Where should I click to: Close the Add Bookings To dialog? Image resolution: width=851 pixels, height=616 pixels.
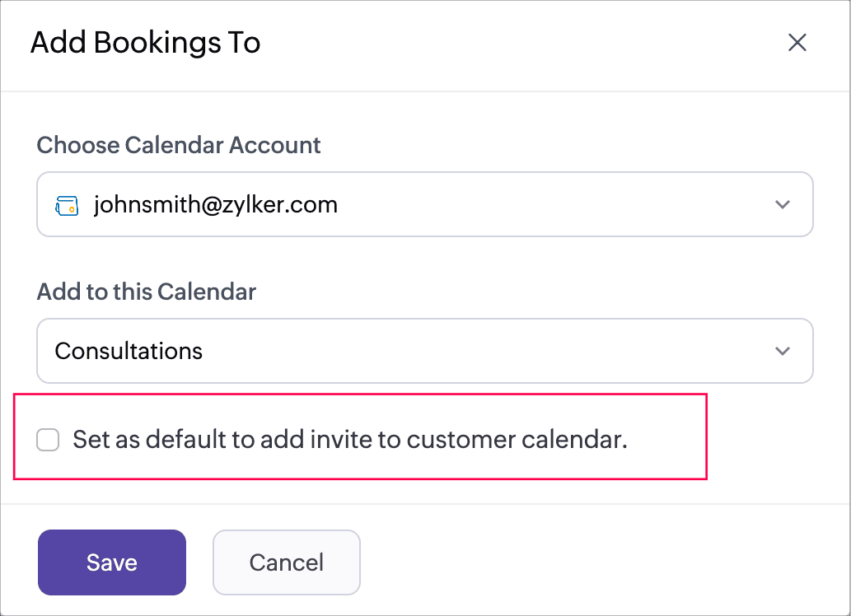tap(797, 42)
